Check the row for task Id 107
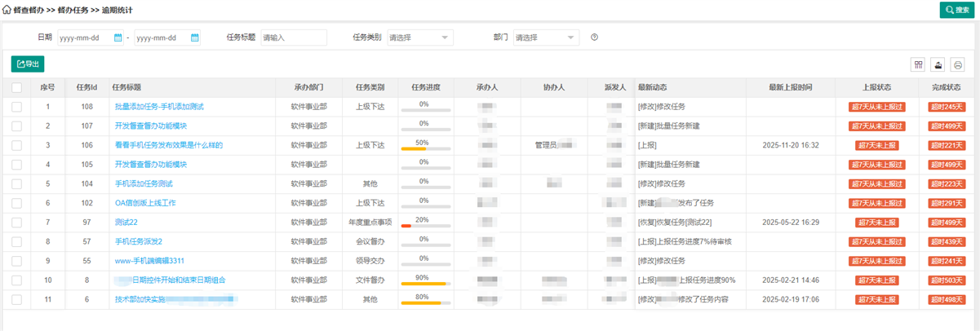 17,126
